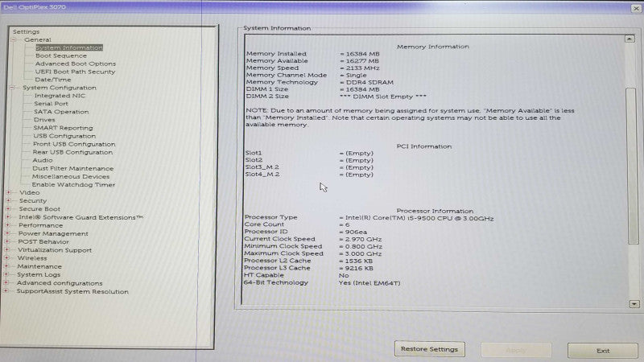Click the Secure Boot tree label
Image resolution: width=644 pixels, height=362 pixels.
pos(39,209)
